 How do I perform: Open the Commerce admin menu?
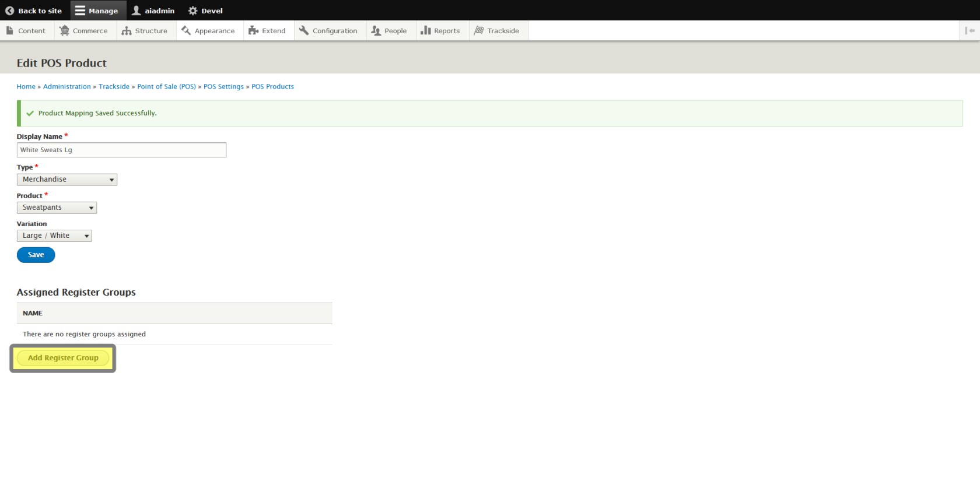[85, 31]
